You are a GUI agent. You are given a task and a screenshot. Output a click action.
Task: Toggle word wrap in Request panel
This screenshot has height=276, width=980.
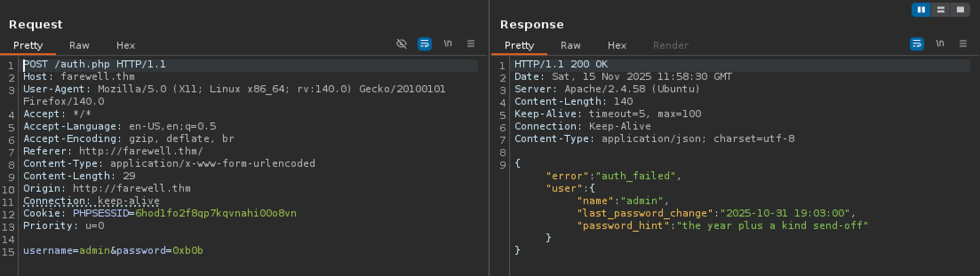(425, 43)
